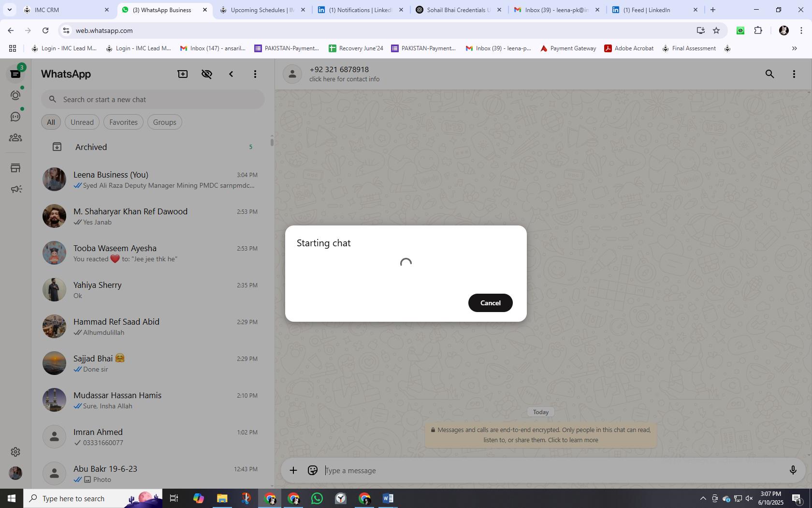Open Word from the taskbar
The width and height of the screenshot is (812, 508).
click(388, 498)
